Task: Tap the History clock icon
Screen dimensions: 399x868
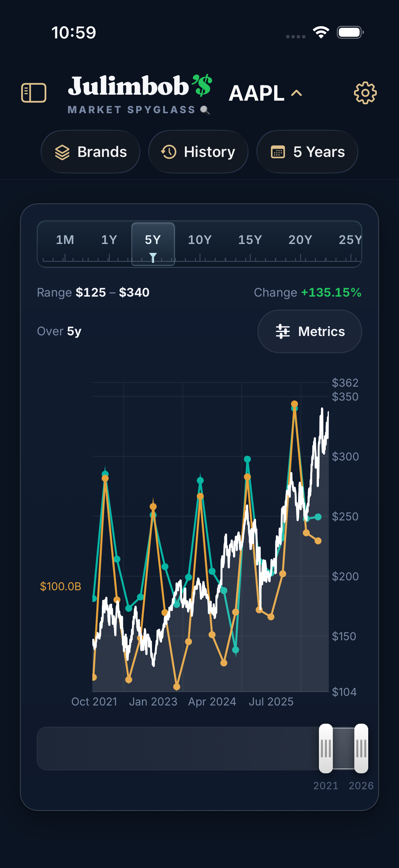Action: click(x=169, y=152)
